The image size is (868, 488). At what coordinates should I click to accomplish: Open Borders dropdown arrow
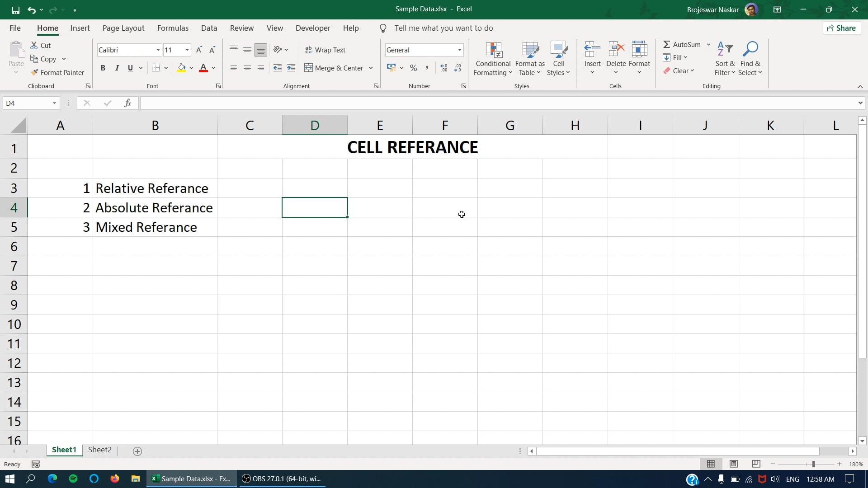click(166, 68)
